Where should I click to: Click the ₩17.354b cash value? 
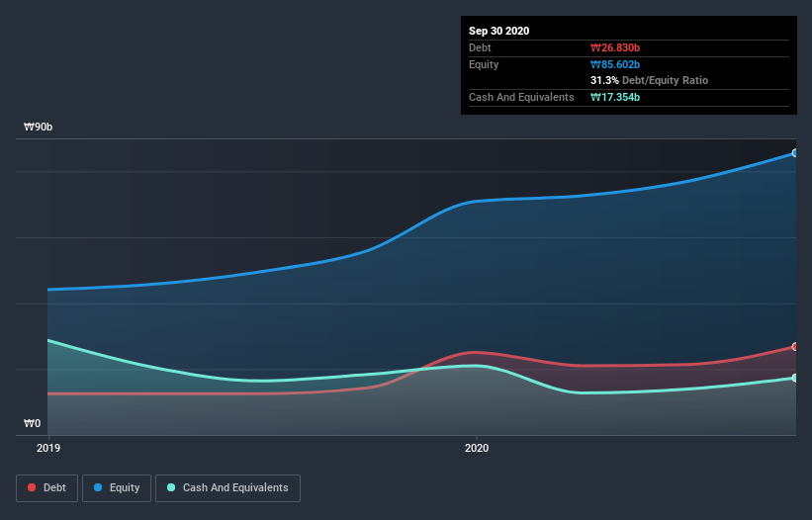click(x=615, y=97)
